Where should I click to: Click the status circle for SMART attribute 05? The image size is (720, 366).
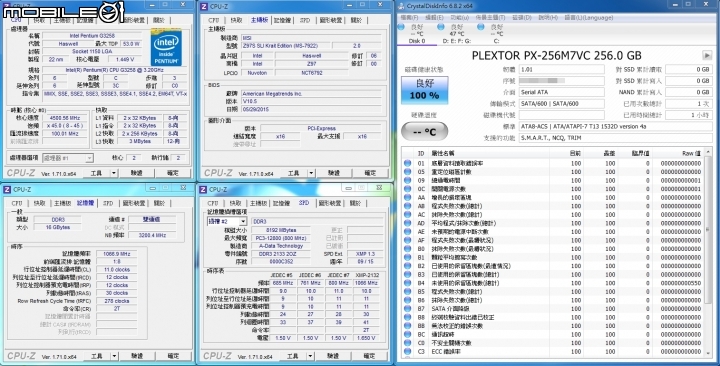coord(407,172)
